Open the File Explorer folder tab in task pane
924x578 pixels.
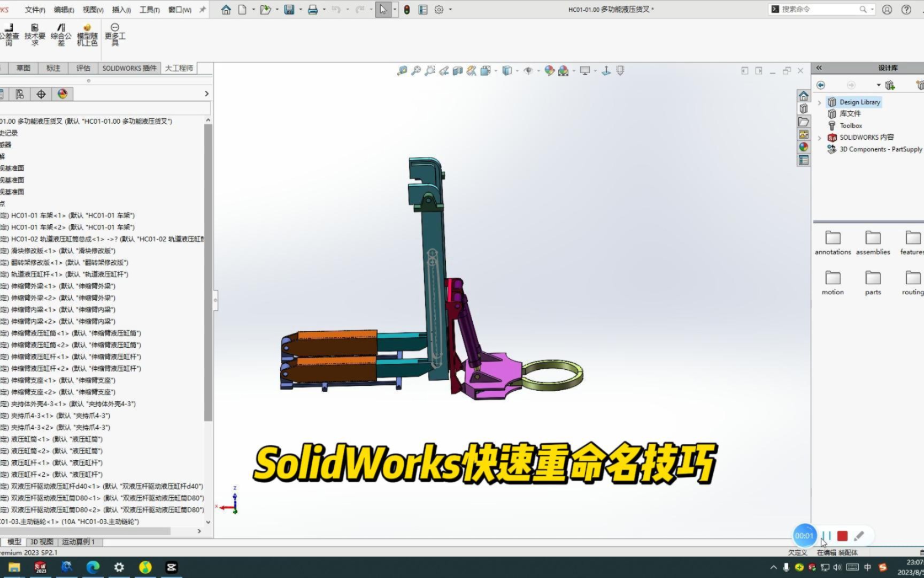click(x=803, y=121)
